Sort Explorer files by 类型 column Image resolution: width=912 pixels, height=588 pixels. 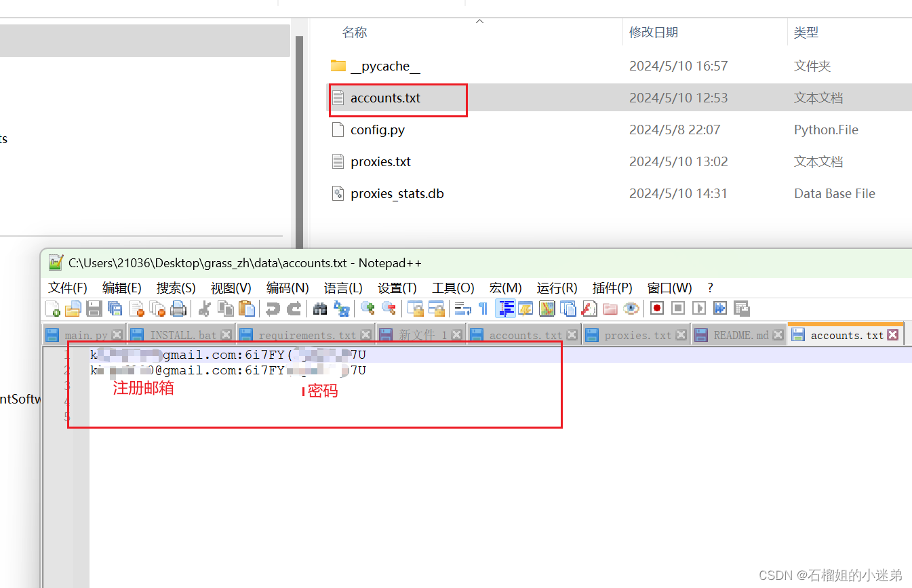pos(806,32)
